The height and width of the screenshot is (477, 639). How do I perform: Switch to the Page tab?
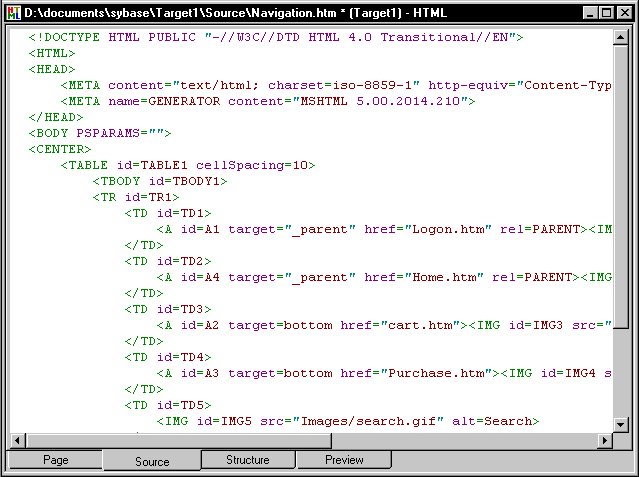pos(55,460)
